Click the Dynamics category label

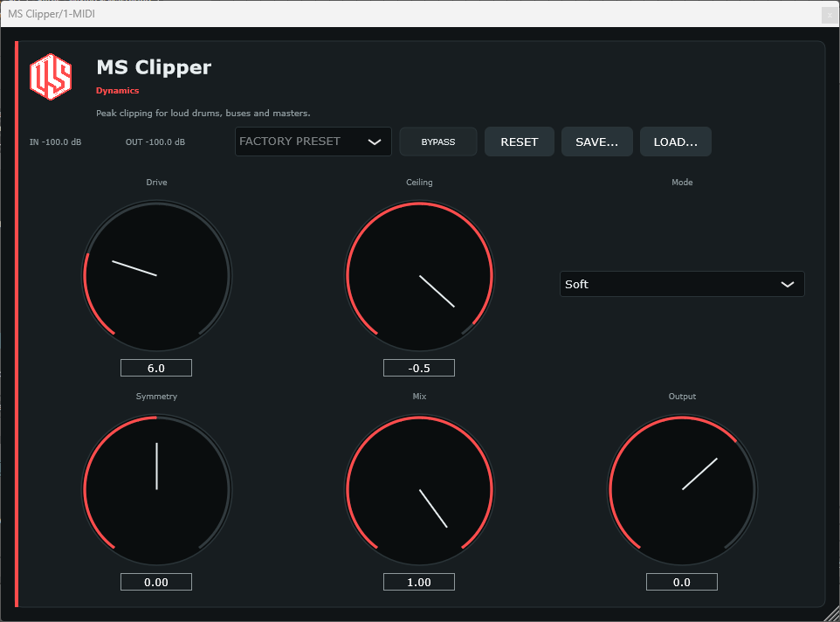point(117,91)
